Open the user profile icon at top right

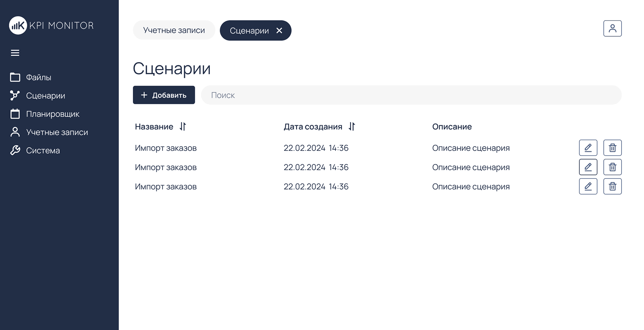[612, 28]
